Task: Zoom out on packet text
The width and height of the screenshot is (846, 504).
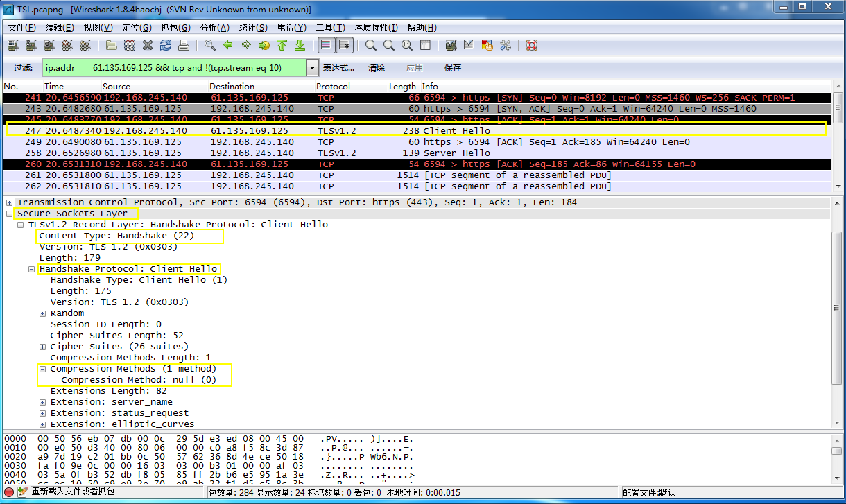Action: (389, 45)
